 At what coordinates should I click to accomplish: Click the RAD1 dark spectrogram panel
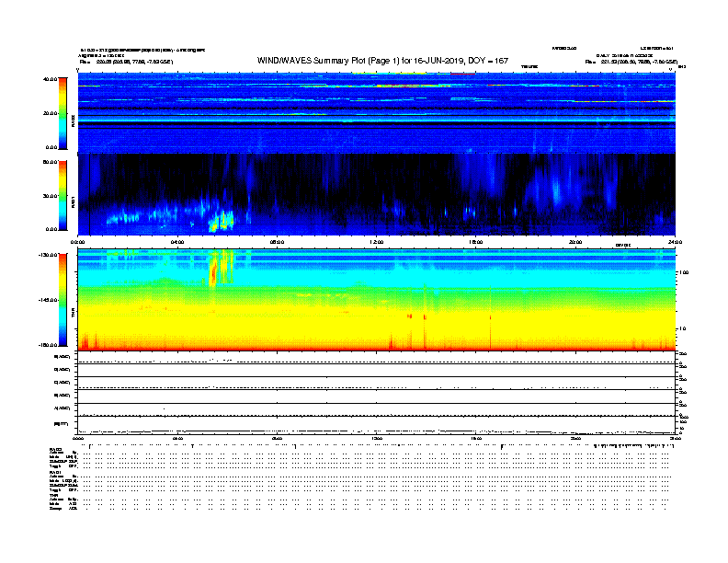tap(377, 195)
